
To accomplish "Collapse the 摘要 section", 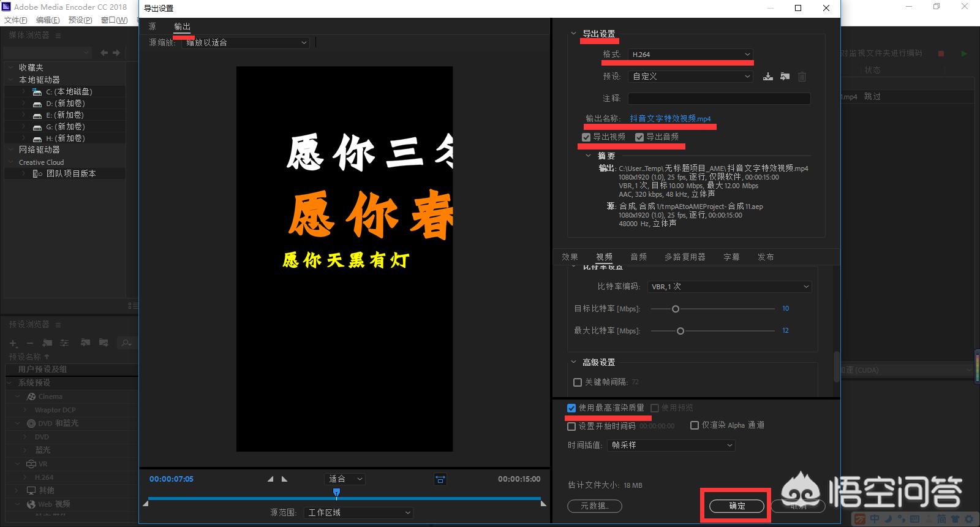I will coord(589,156).
